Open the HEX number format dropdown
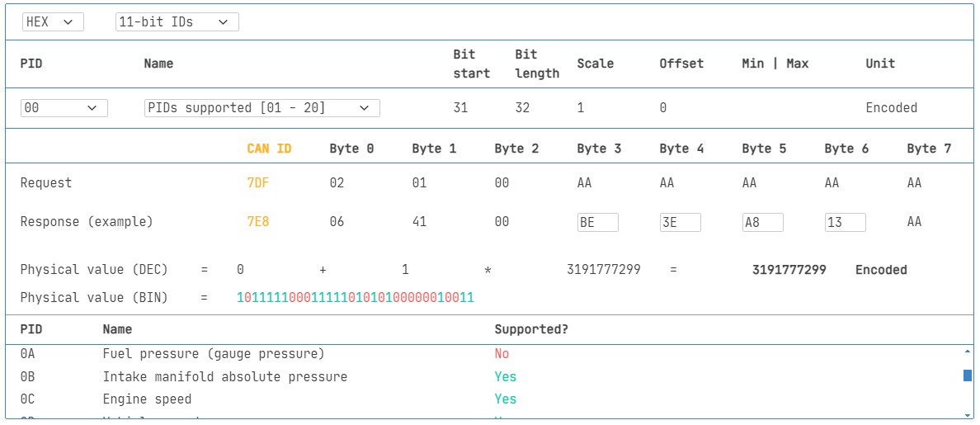 point(53,22)
